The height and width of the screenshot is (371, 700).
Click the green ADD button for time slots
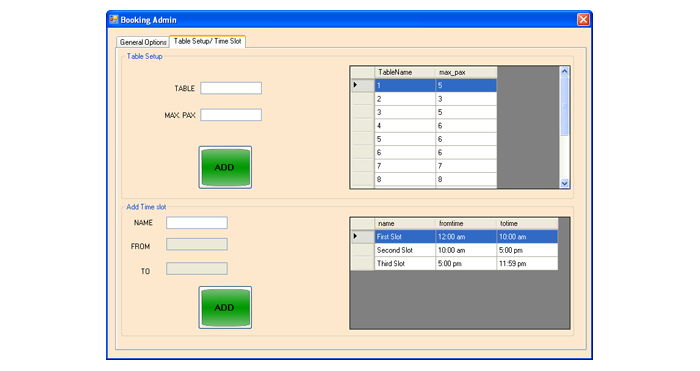pyautogui.click(x=225, y=308)
